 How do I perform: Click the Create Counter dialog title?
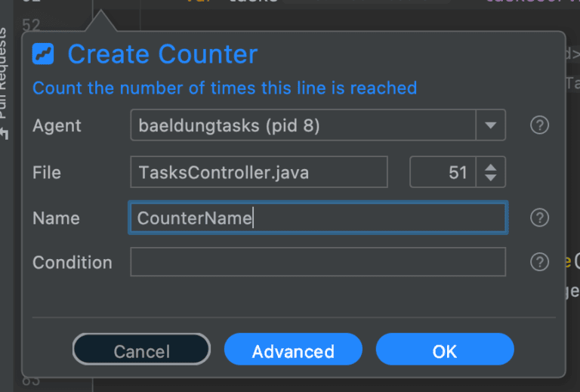click(162, 54)
